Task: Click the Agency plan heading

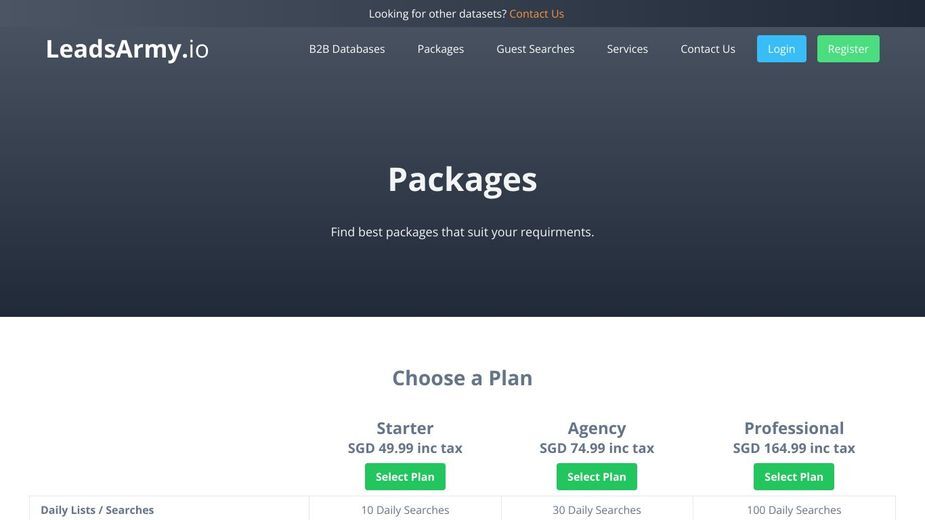Action: pos(596,429)
